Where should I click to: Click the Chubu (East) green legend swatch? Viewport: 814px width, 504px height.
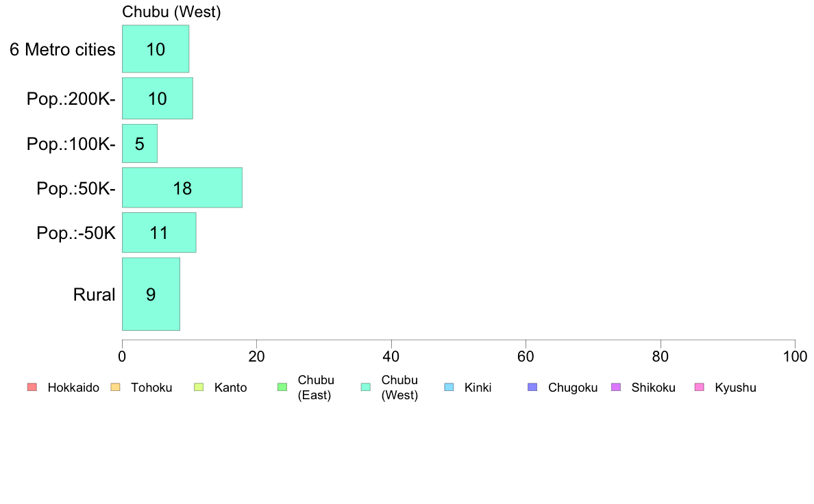pos(282,388)
